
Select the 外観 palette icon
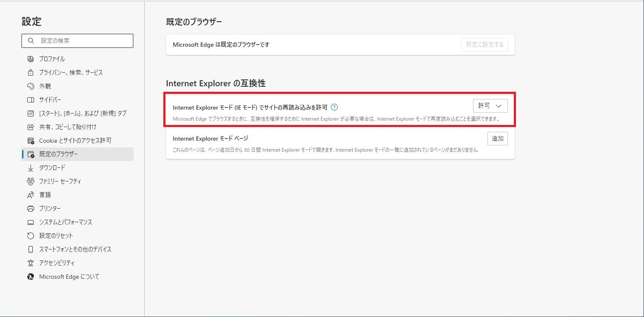30,86
